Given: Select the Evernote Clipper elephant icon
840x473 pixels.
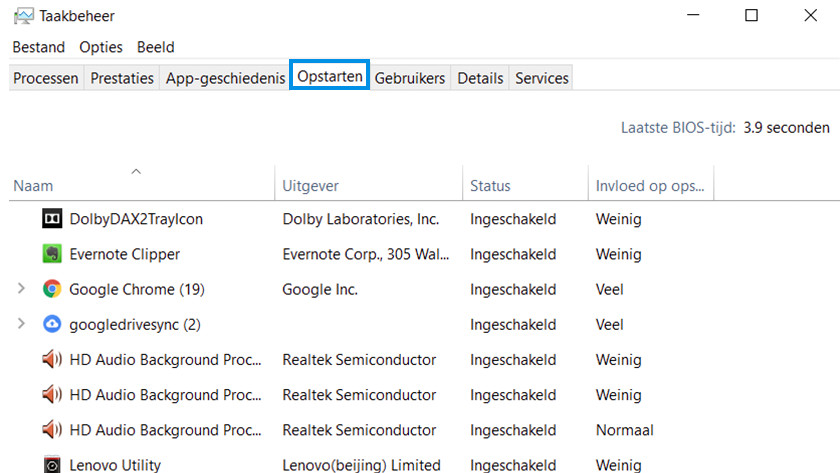Looking at the screenshot, I should click(x=52, y=254).
